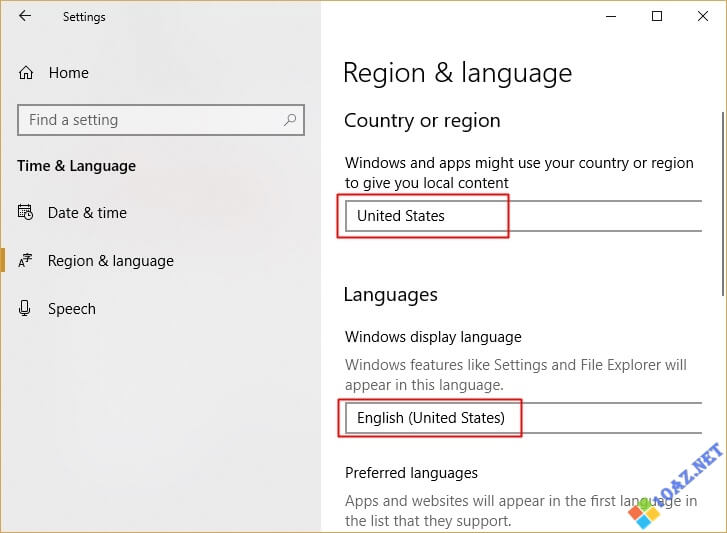Viewport: 727px width, 533px height.
Task: Focus the Find a setting box
Action: 161,120
